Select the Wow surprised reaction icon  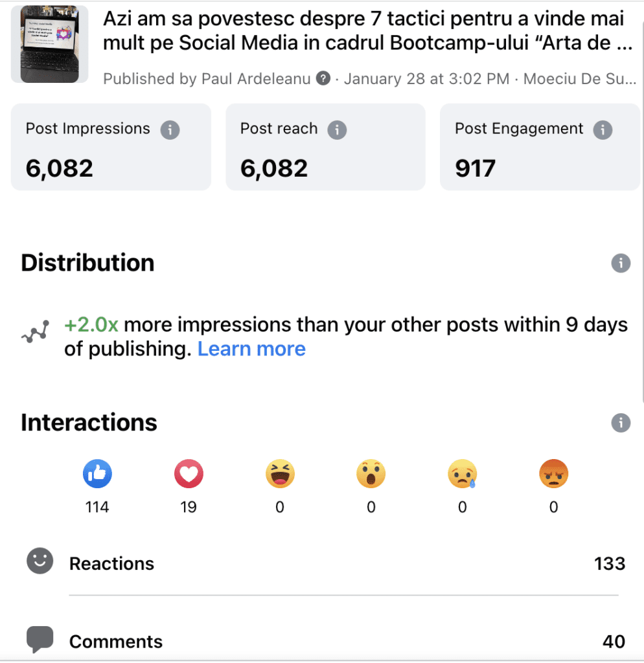[371, 473]
